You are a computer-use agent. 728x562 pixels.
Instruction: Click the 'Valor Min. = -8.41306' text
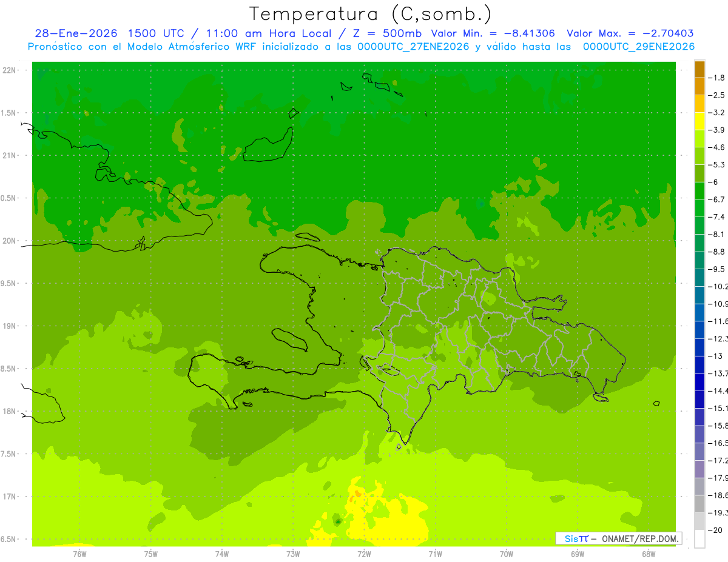click(x=493, y=33)
